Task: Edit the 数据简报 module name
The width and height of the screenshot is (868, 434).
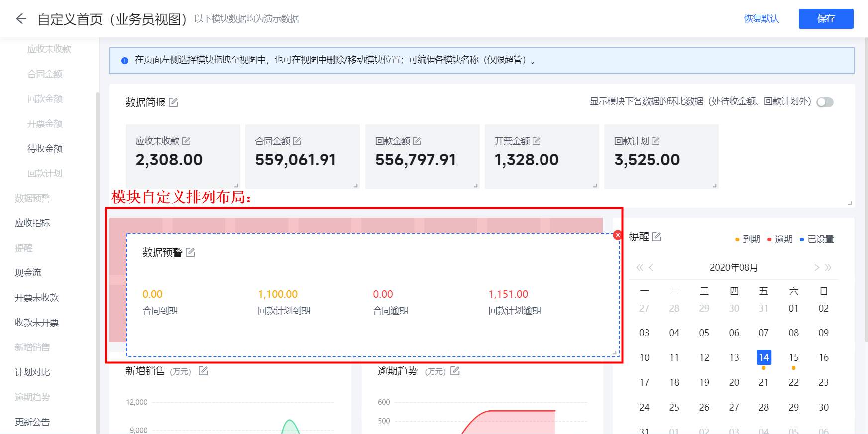Action: point(173,102)
